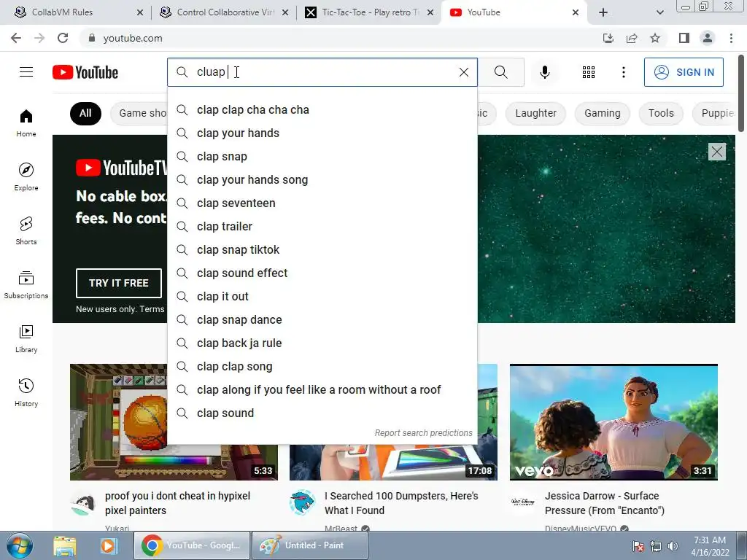Go to Home in the sidebar
Image resolution: width=747 pixels, height=560 pixels.
(26, 122)
